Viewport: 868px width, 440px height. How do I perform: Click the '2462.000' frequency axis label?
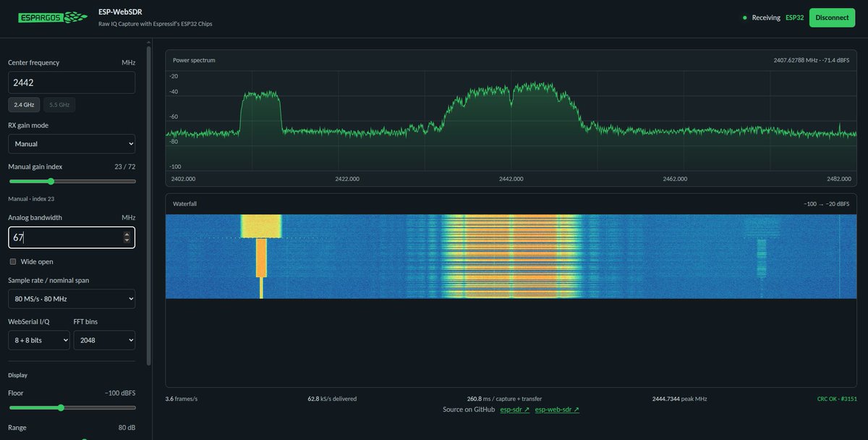674,178
